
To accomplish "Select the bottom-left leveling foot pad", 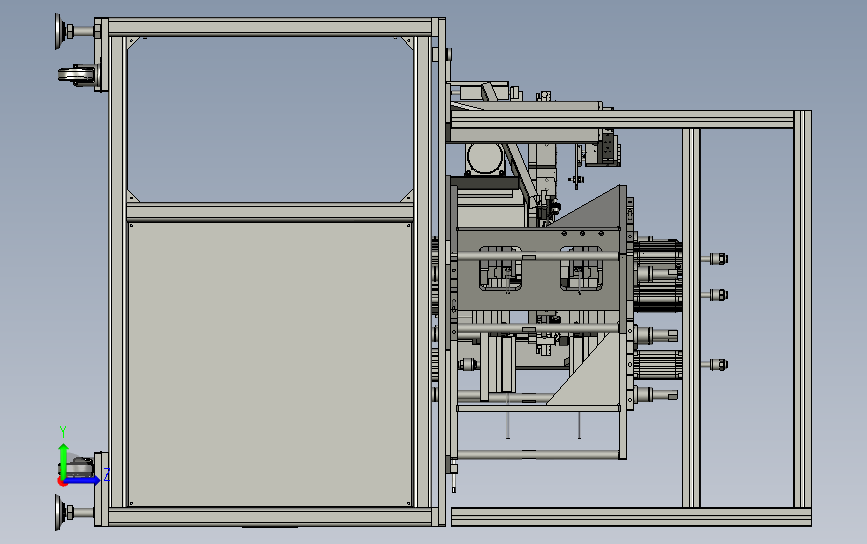I will 58,512.
